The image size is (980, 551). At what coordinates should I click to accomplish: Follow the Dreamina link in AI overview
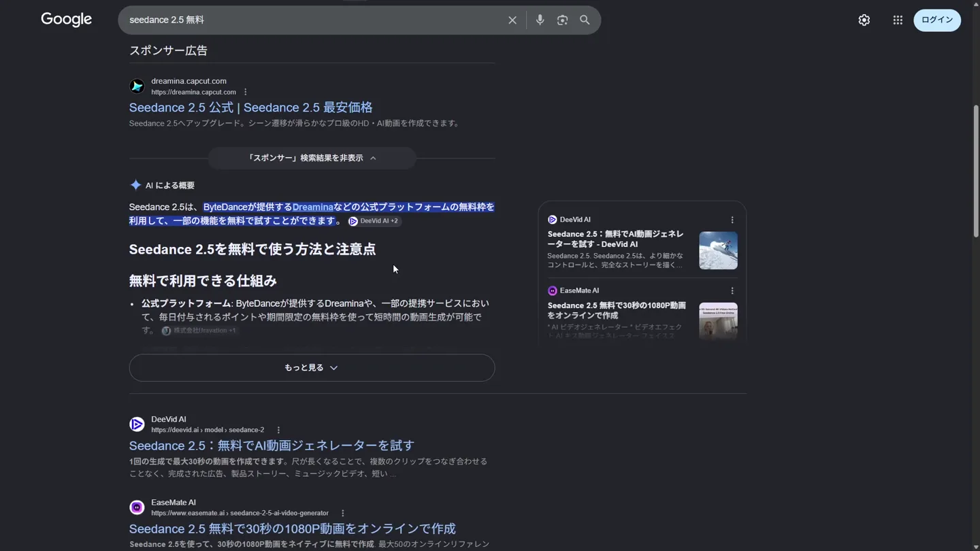coord(313,207)
